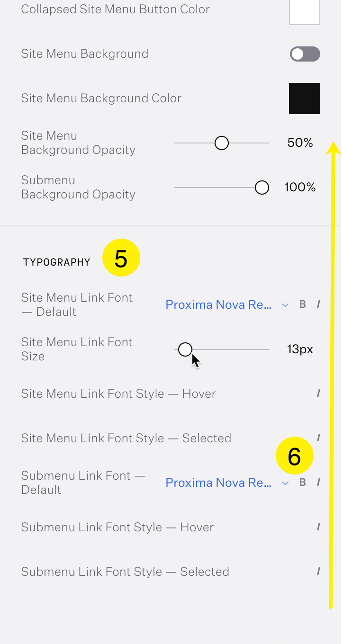
Task: Enable italic for Submenu Link Hover style
Action: pyautogui.click(x=319, y=527)
